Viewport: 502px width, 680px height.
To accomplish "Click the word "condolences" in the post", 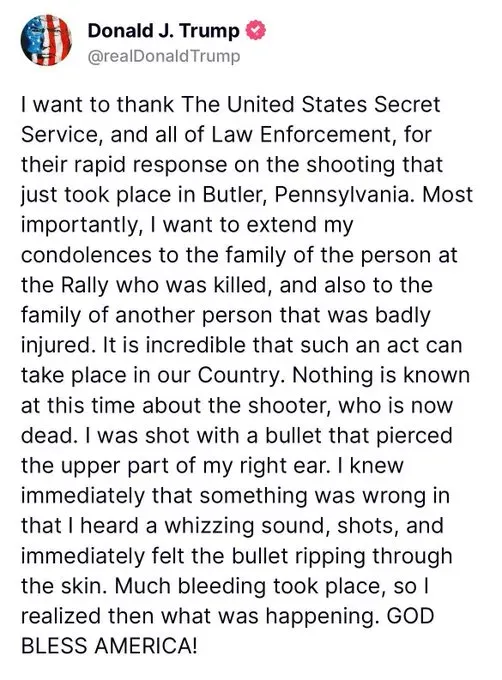I will [86, 255].
